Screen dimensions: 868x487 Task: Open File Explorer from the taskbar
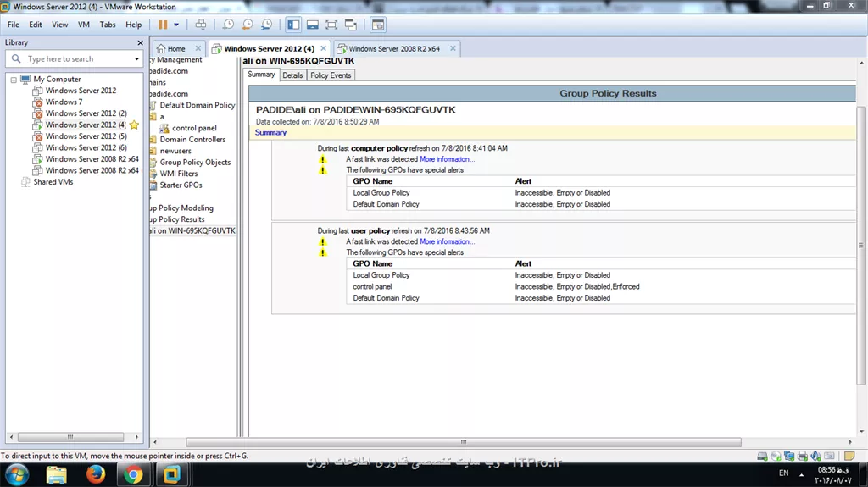(57, 475)
